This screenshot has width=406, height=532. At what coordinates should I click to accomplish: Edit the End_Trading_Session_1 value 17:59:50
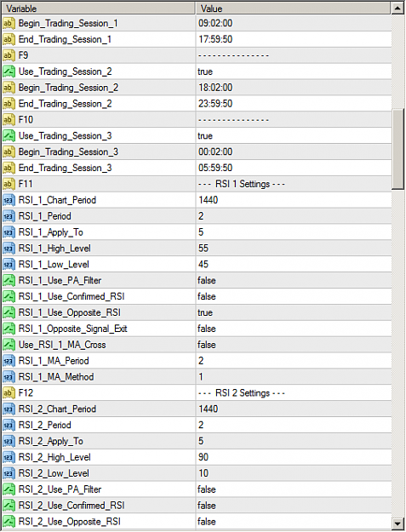(x=215, y=39)
